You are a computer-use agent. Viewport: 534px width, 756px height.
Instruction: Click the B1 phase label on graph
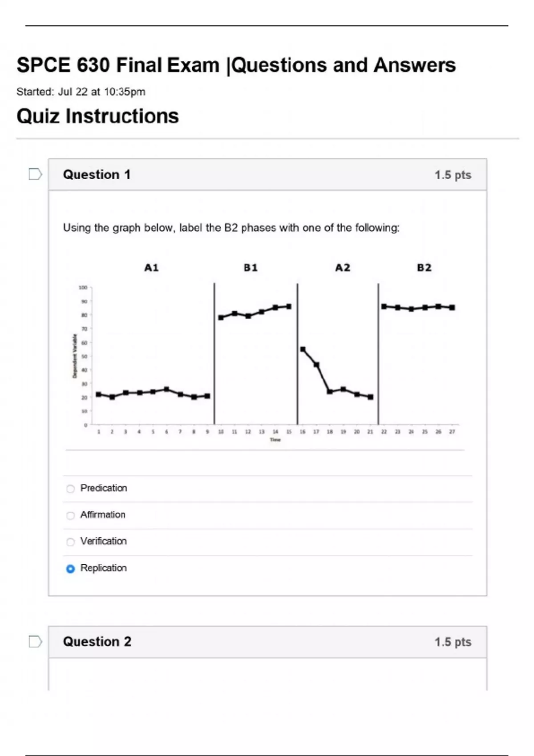click(251, 268)
